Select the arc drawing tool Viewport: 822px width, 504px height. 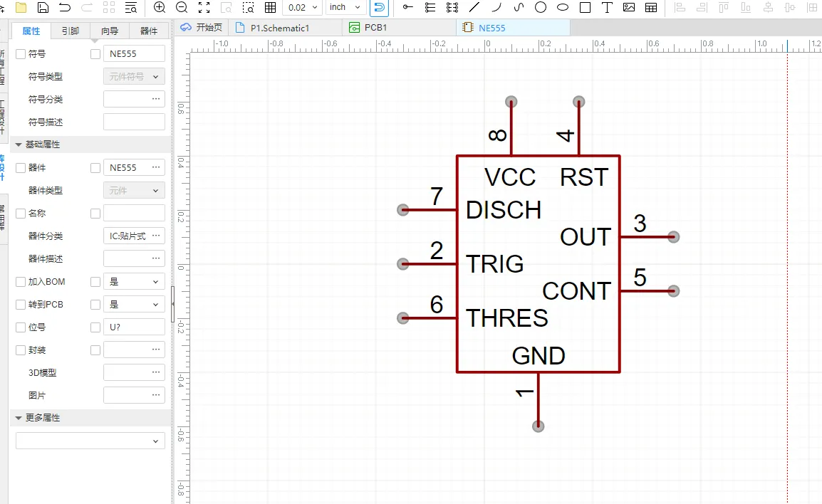[x=496, y=7]
